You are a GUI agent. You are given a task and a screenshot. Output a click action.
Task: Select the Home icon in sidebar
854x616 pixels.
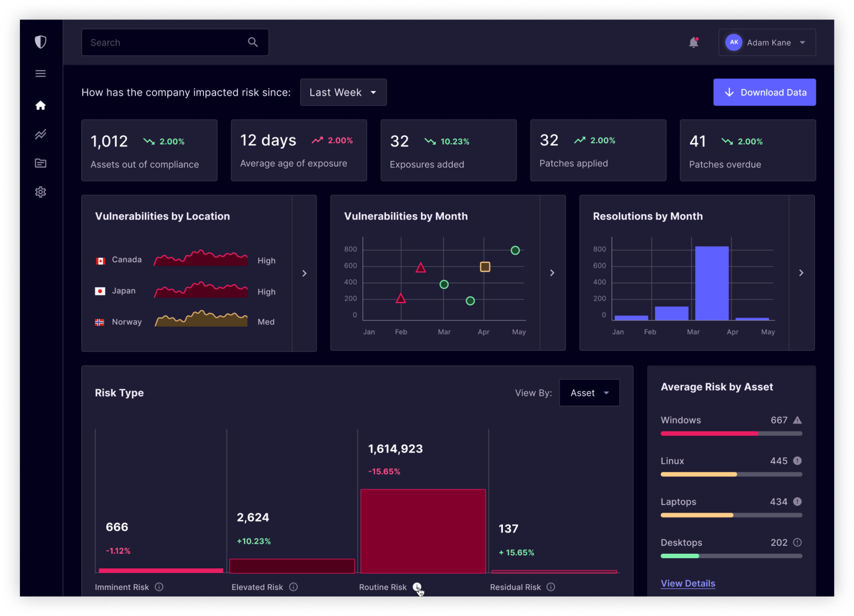point(40,105)
